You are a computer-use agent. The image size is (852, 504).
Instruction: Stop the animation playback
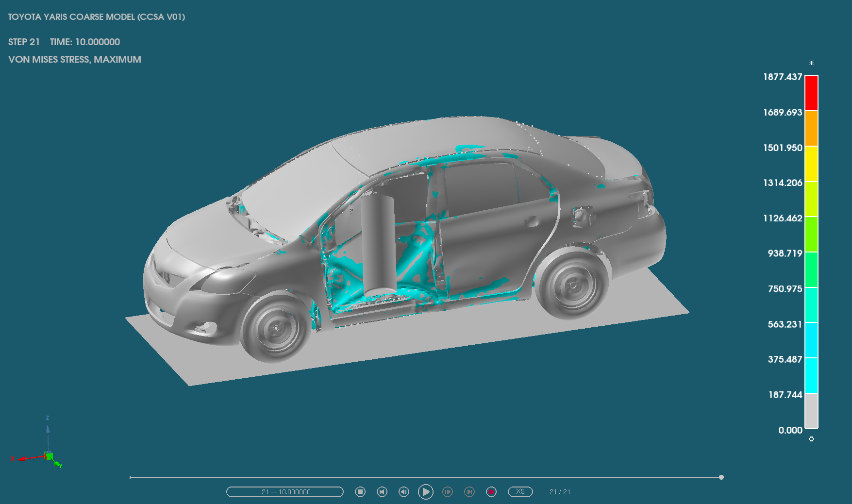pyautogui.click(x=360, y=492)
